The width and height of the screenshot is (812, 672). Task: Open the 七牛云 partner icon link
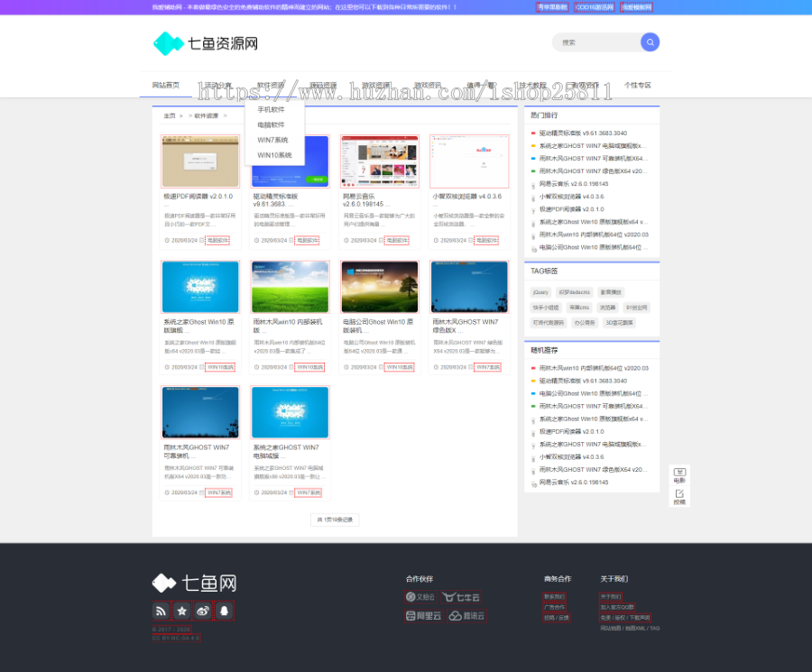pos(460,596)
